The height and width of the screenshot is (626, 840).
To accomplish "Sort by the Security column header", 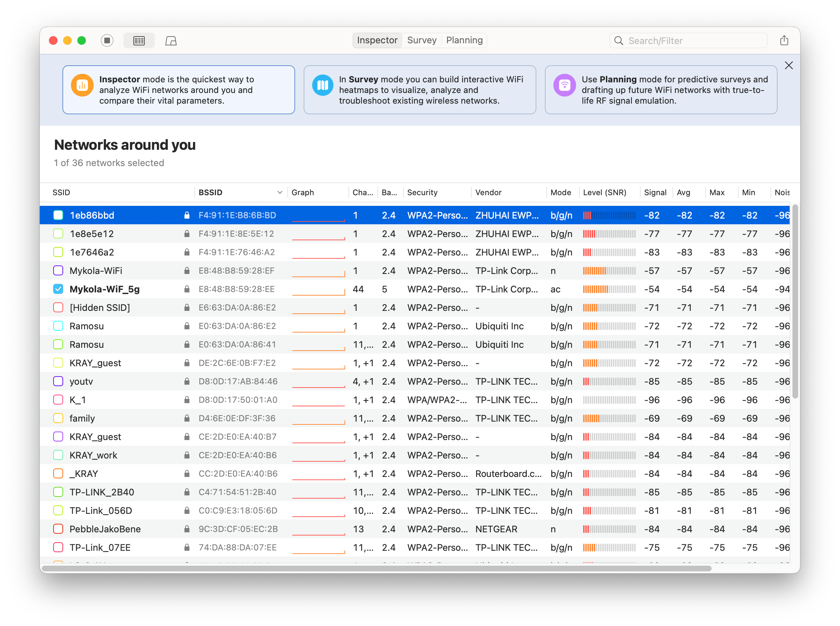I will [422, 192].
